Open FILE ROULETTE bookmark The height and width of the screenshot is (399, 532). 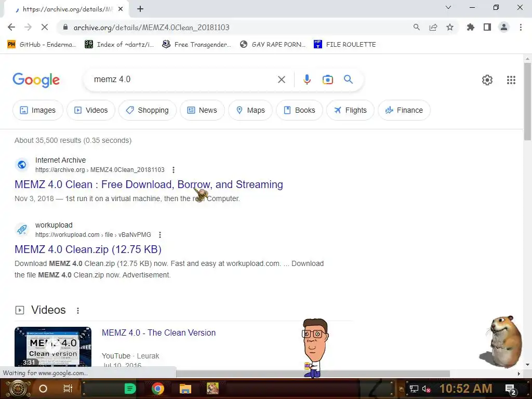point(345,45)
